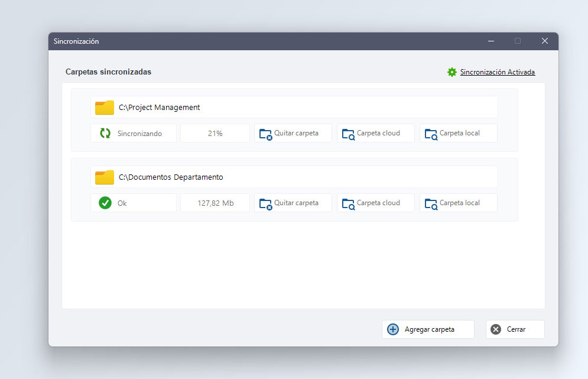Select the C:\Project Management path text
The width and height of the screenshot is (588, 379).
160,108
